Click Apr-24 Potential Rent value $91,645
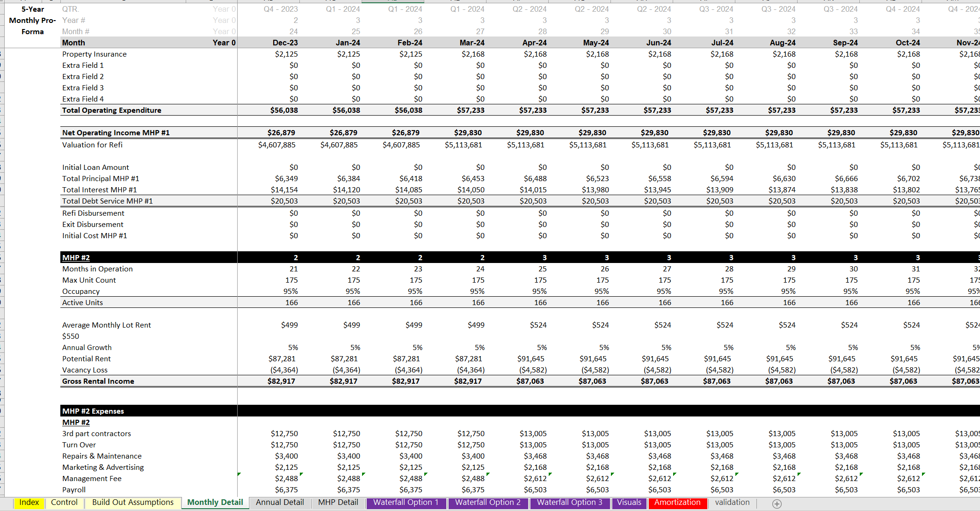This screenshot has width=980, height=511. (531, 359)
